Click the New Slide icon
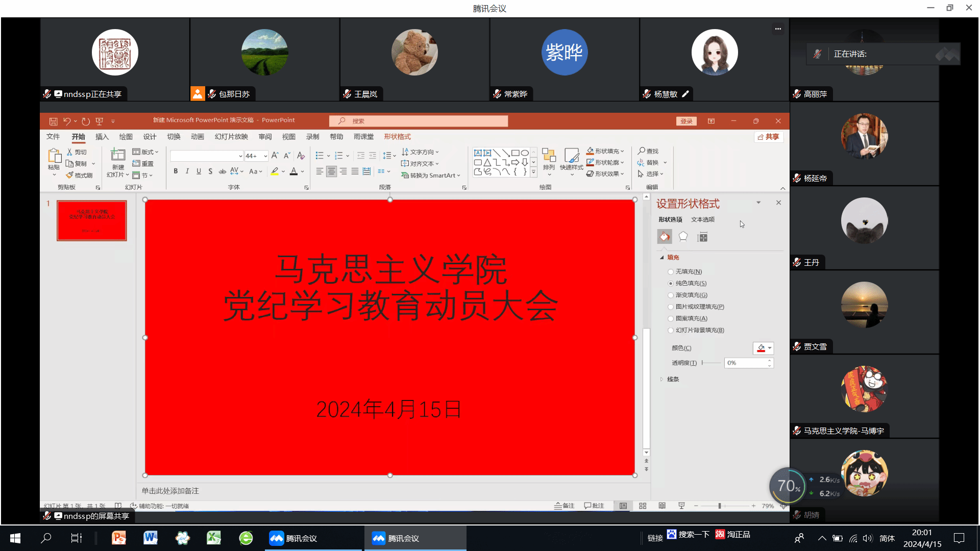The height and width of the screenshot is (551, 980). [x=118, y=155]
